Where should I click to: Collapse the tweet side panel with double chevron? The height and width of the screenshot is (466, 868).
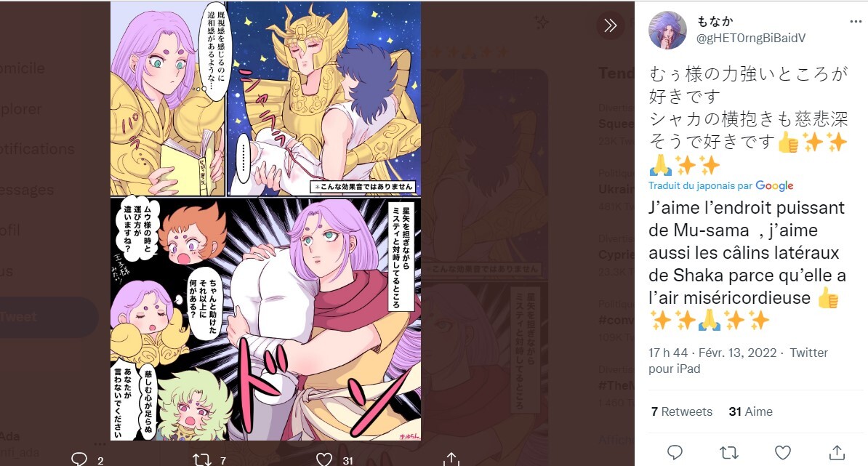[x=611, y=25]
